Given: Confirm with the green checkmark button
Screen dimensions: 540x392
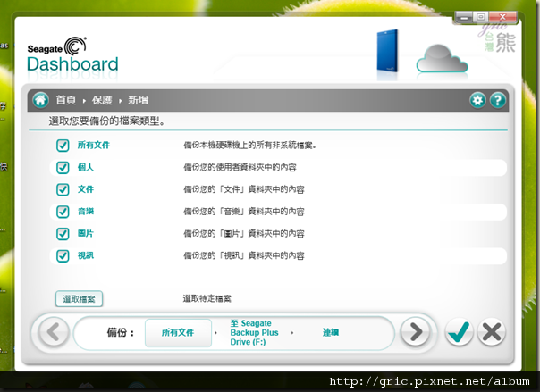Looking at the screenshot, I should (x=459, y=332).
